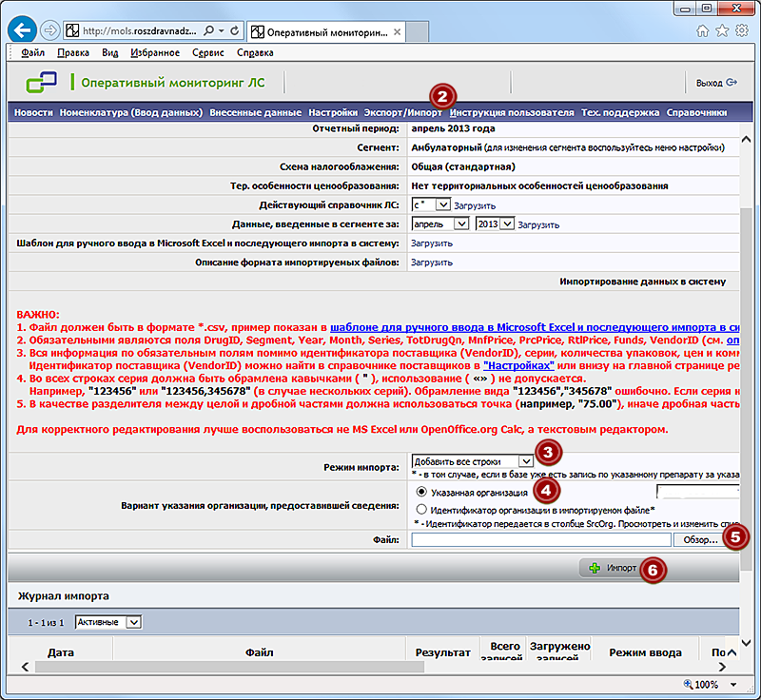The width and height of the screenshot is (761, 700).
Task: Click the search magnifier in address bar
Action: pyautogui.click(x=208, y=30)
